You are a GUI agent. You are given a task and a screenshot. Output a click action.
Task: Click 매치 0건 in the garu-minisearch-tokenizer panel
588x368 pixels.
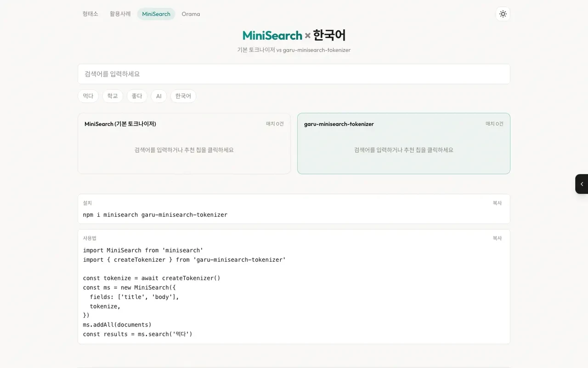pyautogui.click(x=494, y=124)
